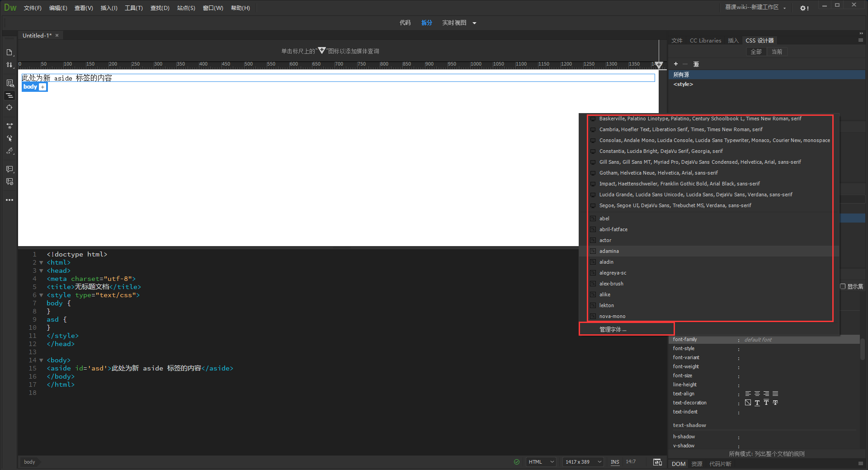
Task: Toggle the Live View options icon
Action: click(9, 83)
